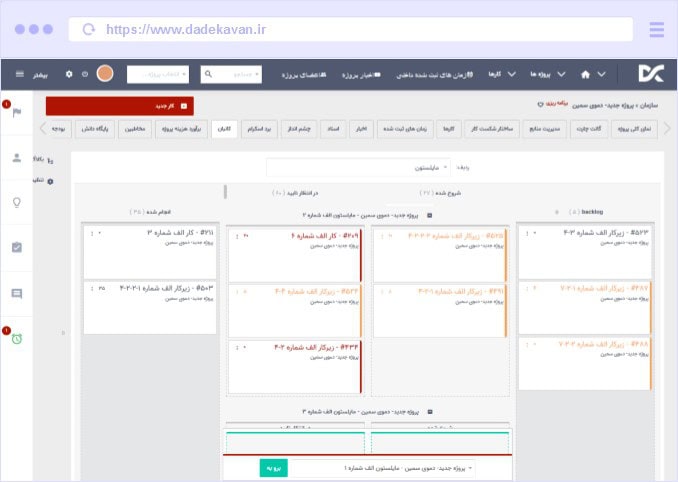Open settings gear icon in top bar

(x=69, y=74)
